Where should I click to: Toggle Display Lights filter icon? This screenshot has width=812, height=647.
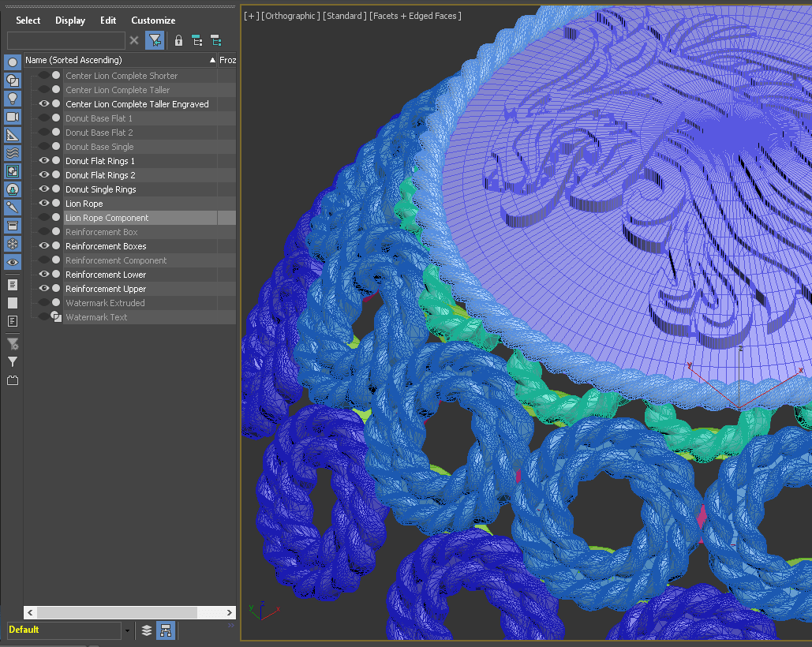tap(13, 99)
